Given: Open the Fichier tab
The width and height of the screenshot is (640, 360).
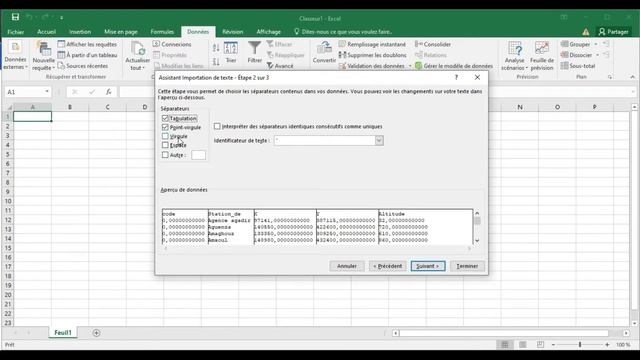Looking at the screenshot, I should [x=16, y=31].
